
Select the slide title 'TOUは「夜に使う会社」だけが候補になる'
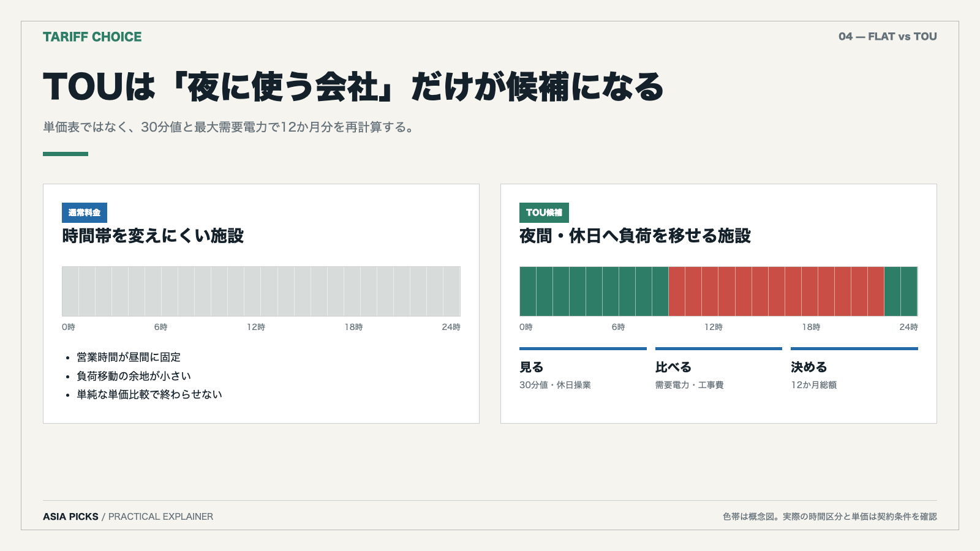tap(353, 86)
